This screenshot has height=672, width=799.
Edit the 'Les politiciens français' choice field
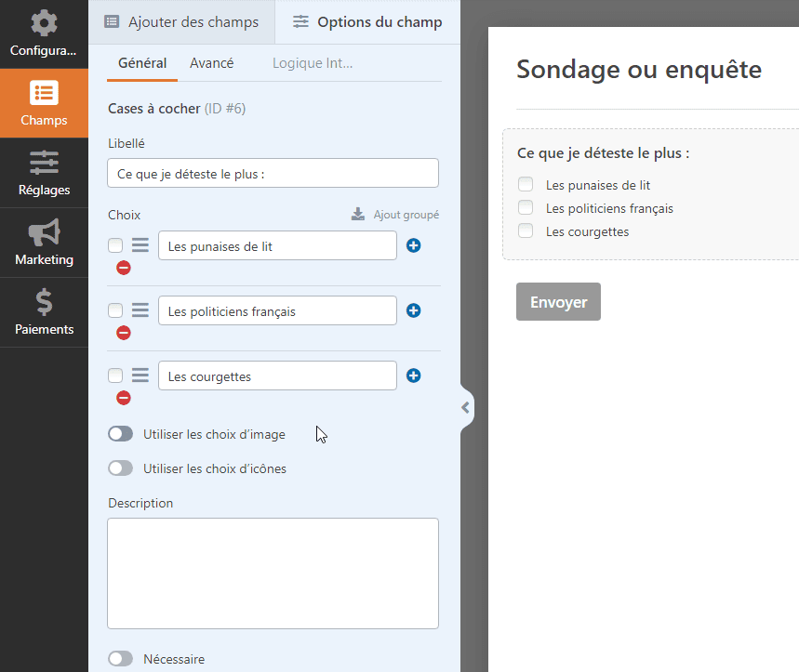[x=277, y=311]
